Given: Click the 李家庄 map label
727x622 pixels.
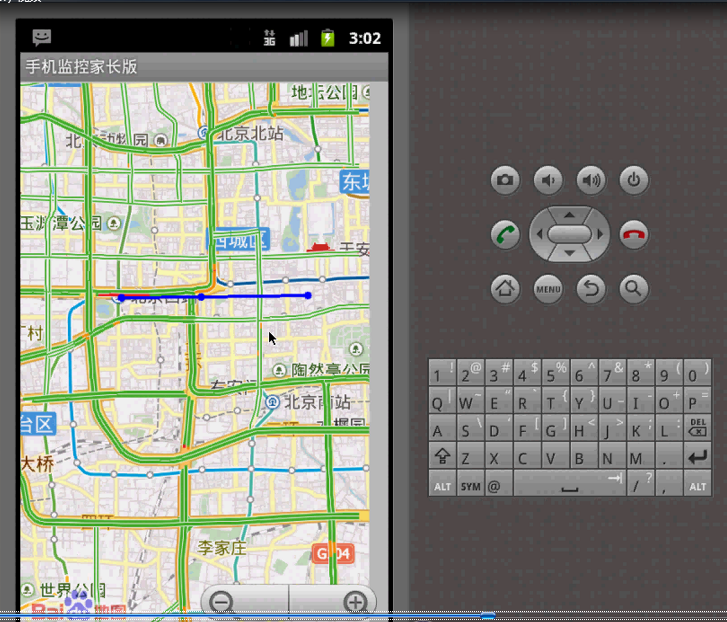Looking at the screenshot, I should [x=222, y=548].
